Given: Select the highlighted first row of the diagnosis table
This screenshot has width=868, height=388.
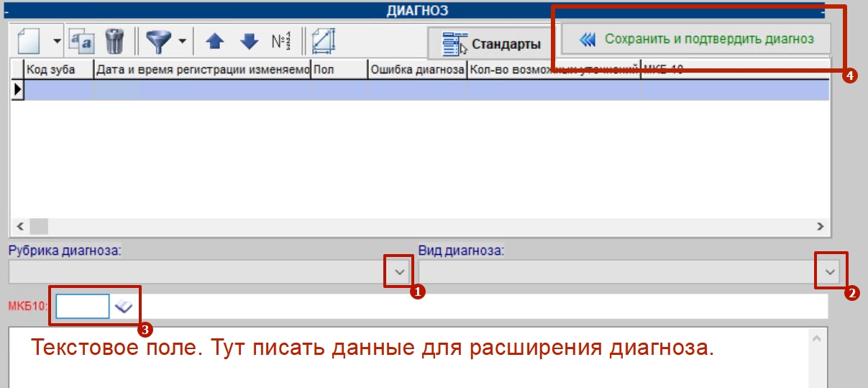Looking at the screenshot, I should coord(426,90).
